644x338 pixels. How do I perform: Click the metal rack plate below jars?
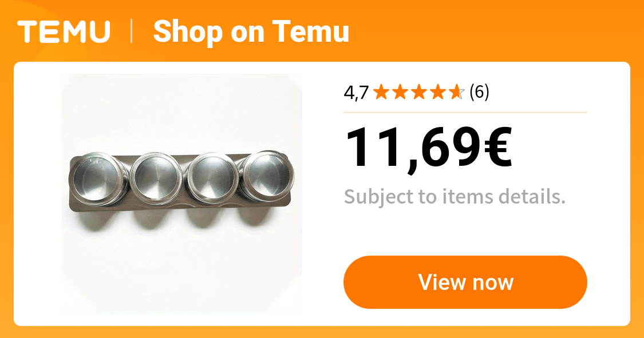181,205
